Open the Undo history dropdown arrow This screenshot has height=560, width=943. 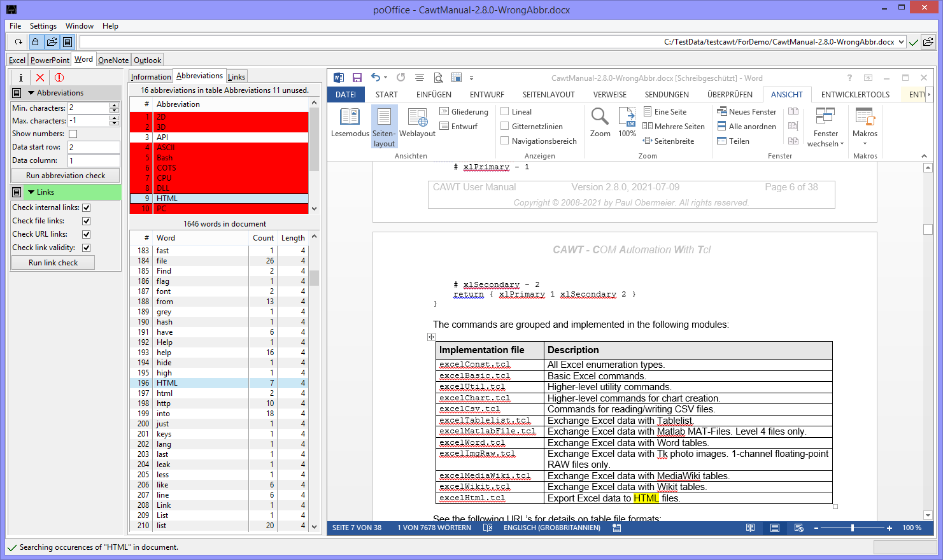tap(385, 78)
